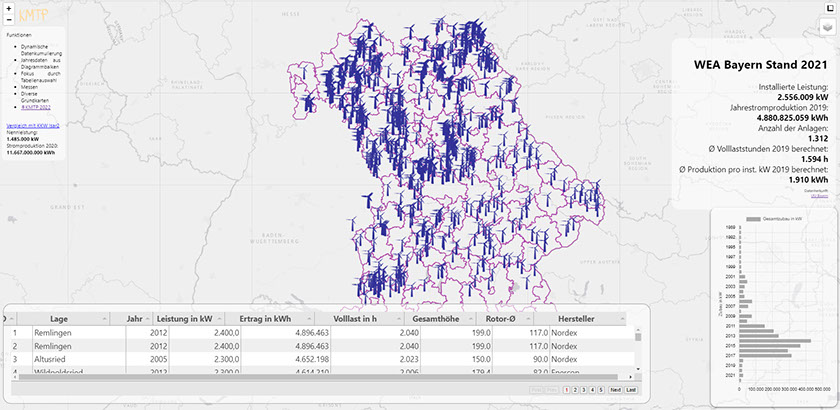
Task: Click the 2.556.009 kW installed power value
Action: (803, 97)
